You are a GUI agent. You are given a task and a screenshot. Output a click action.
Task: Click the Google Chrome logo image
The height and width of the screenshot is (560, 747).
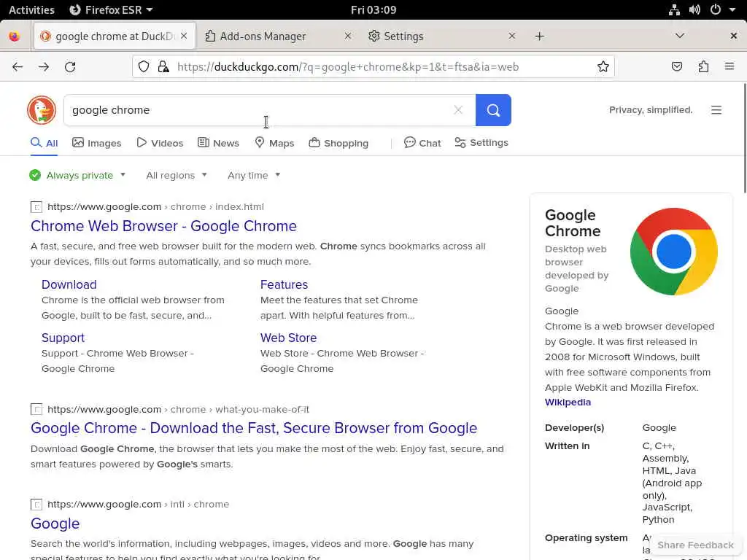673,252
